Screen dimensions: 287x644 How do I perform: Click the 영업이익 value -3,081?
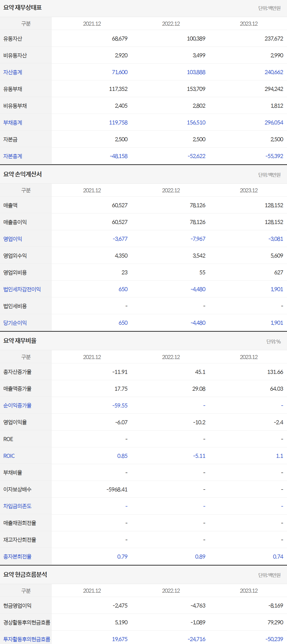pyautogui.click(x=276, y=239)
